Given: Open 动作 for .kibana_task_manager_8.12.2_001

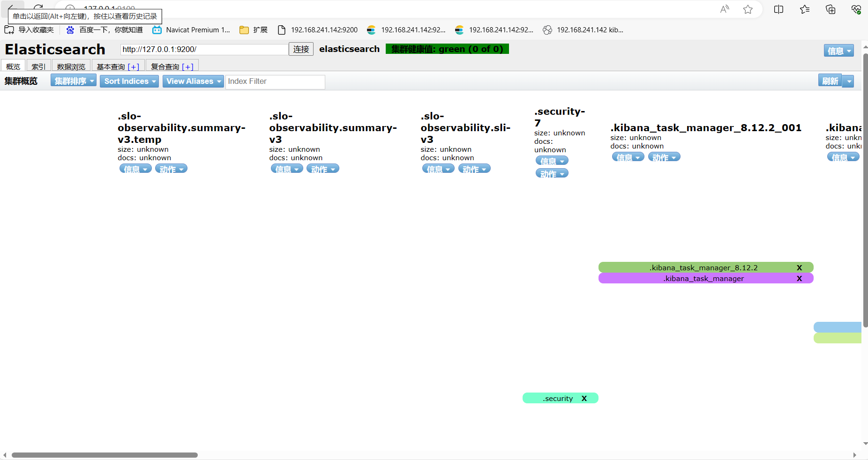Looking at the screenshot, I should (664, 157).
